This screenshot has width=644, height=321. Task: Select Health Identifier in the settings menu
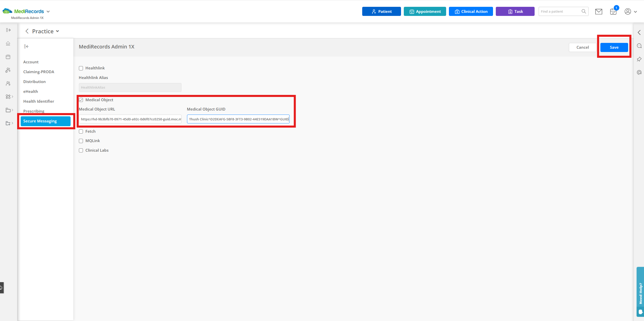coord(39,101)
